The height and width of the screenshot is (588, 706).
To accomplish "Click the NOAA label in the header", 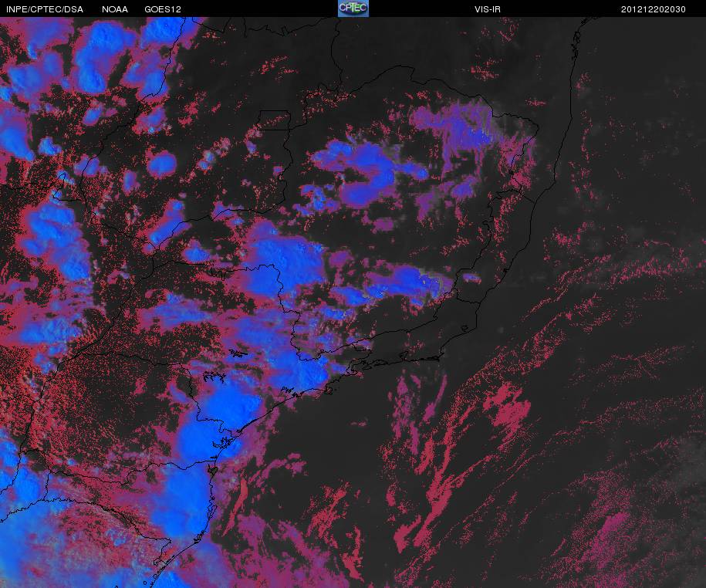I will (x=115, y=9).
